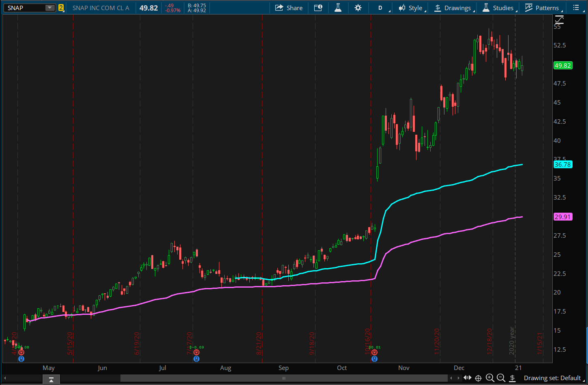
Task: Expand the Drawing set: Default selector
Action: 552,378
